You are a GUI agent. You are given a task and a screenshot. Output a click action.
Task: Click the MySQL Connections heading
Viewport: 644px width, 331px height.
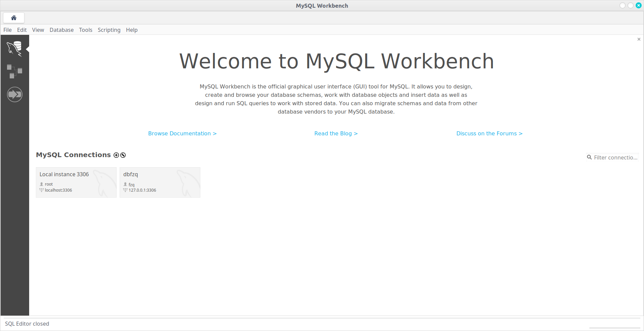73,155
